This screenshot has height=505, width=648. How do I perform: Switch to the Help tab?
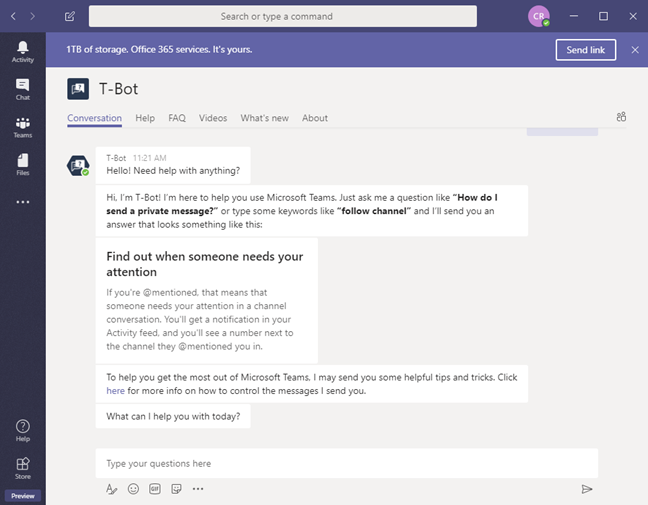point(145,118)
